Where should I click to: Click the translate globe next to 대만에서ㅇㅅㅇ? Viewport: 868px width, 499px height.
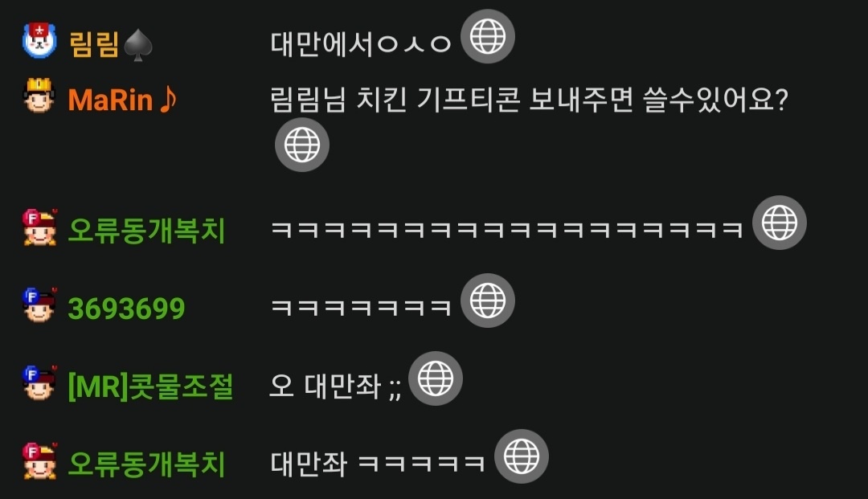click(x=488, y=36)
